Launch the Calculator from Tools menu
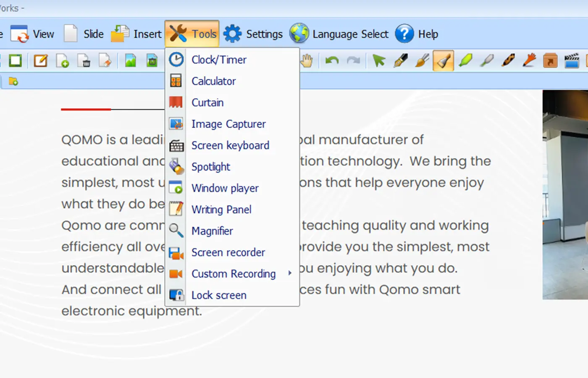This screenshot has width=588, height=378. click(232, 81)
